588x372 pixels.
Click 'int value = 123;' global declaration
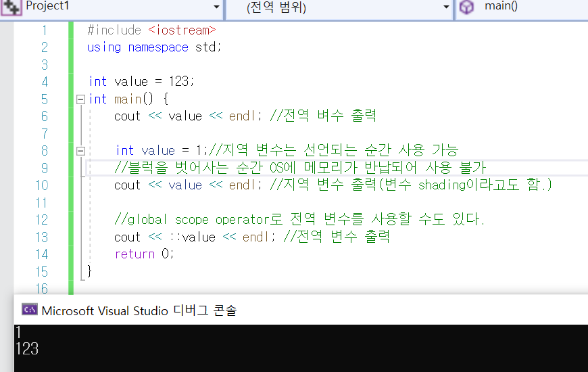tap(141, 81)
